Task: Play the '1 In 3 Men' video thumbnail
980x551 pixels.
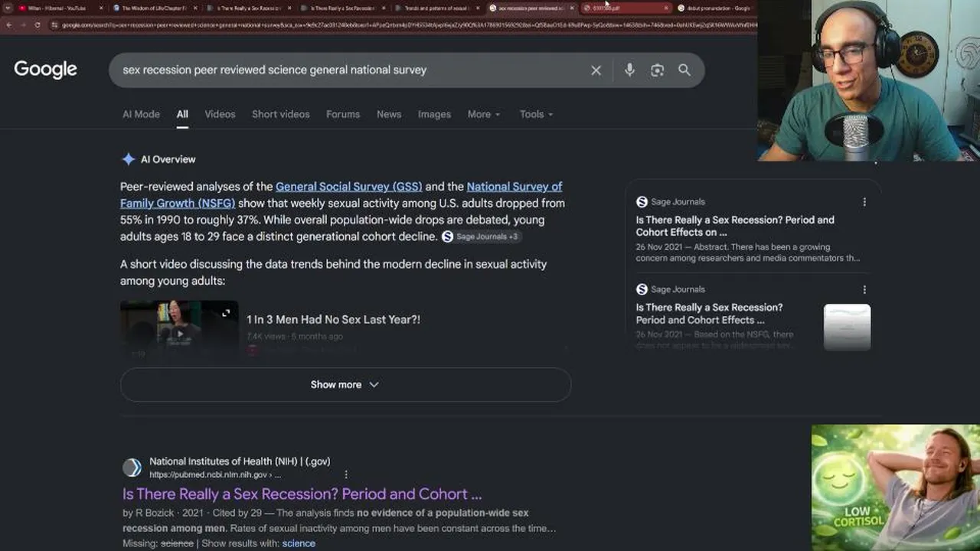Action: click(179, 329)
